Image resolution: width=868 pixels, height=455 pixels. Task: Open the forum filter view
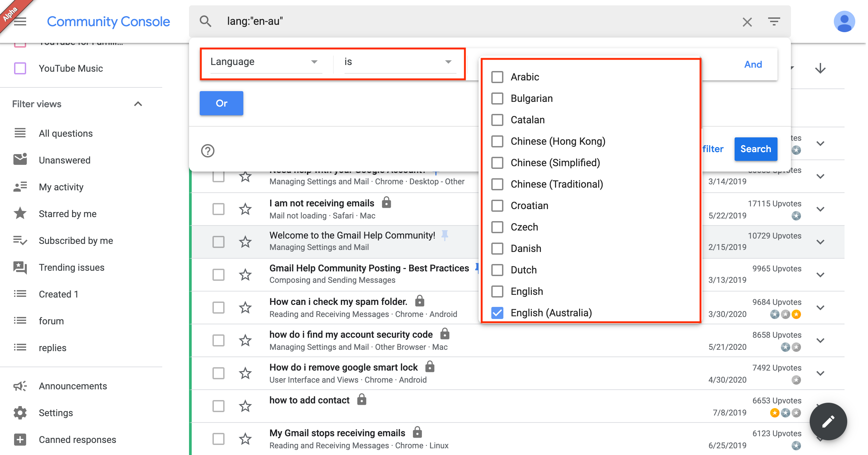[51, 321]
